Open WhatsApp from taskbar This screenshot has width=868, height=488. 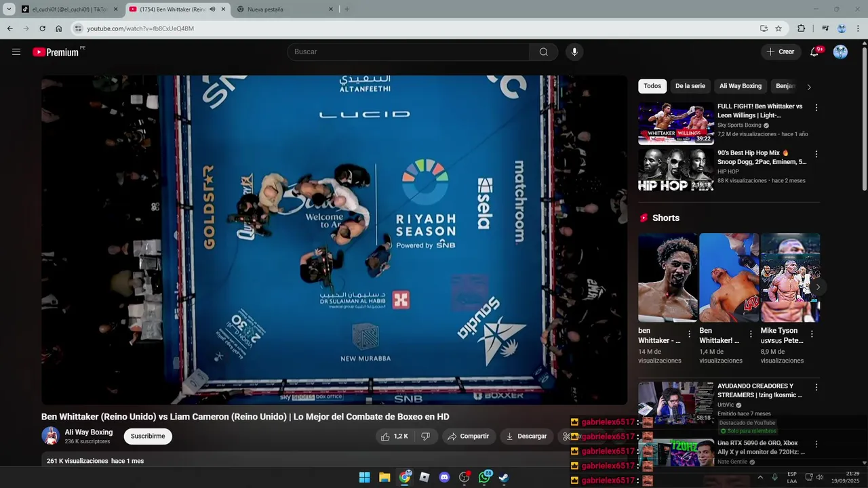coord(484,477)
